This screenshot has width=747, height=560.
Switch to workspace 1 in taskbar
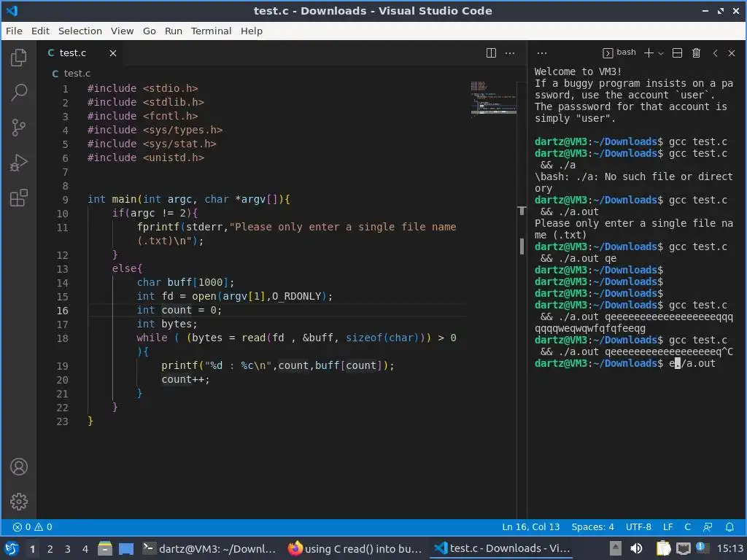pos(32,549)
